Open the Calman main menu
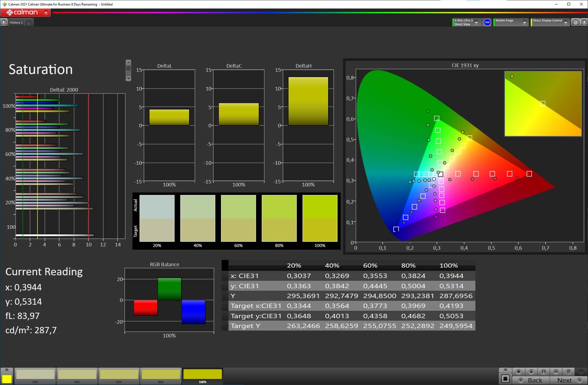Screen dimensions: 588x385 [x=26, y=13]
